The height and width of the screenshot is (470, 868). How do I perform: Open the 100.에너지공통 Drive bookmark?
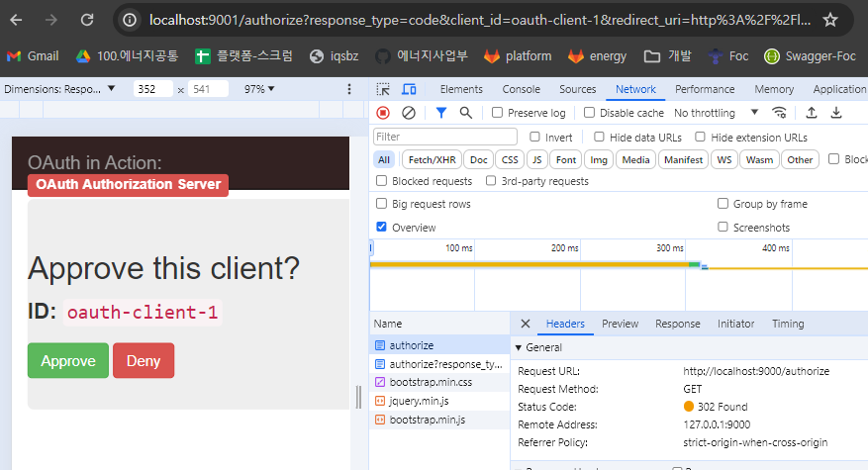pos(128,56)
